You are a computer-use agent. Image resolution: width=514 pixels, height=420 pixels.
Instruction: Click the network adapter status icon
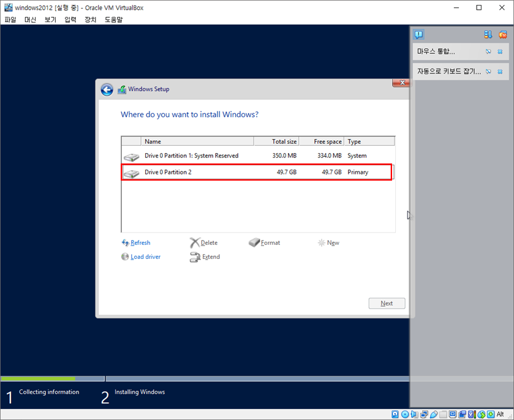(x=424, y=414)
